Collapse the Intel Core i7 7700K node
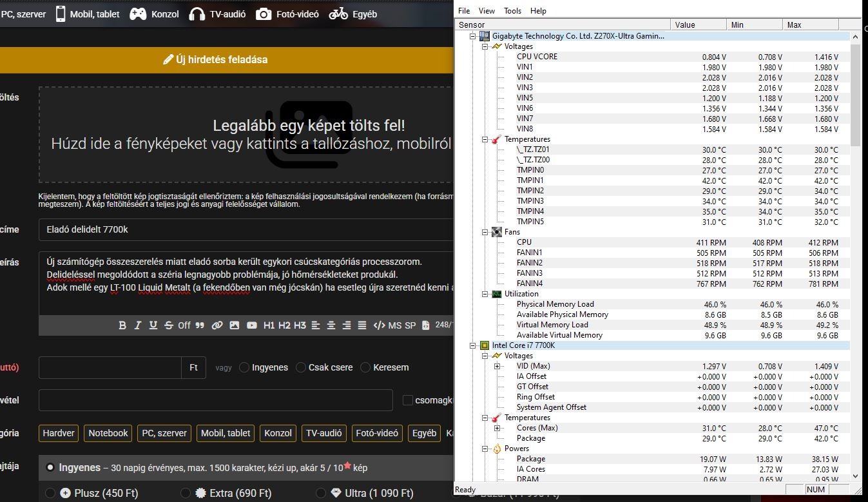This screenshot has width=868, height=502. pos(474,345)
